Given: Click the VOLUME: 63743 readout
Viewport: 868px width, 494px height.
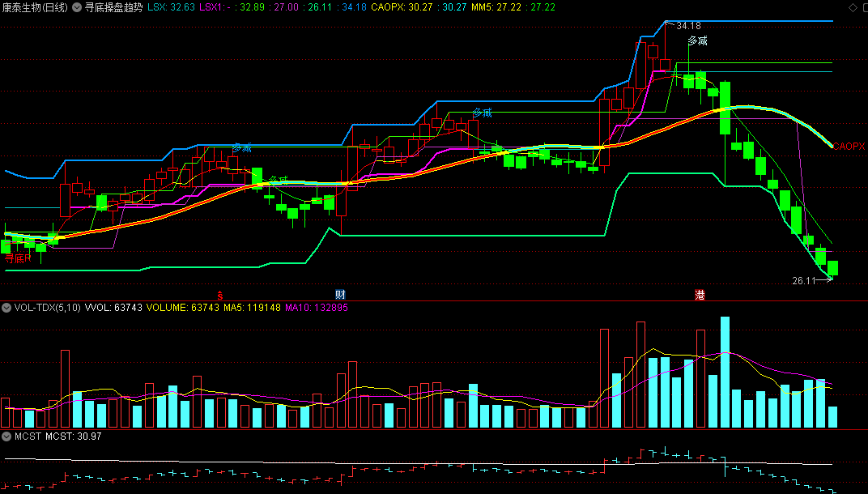Looking at the screenshot, I should coord(183,308).
